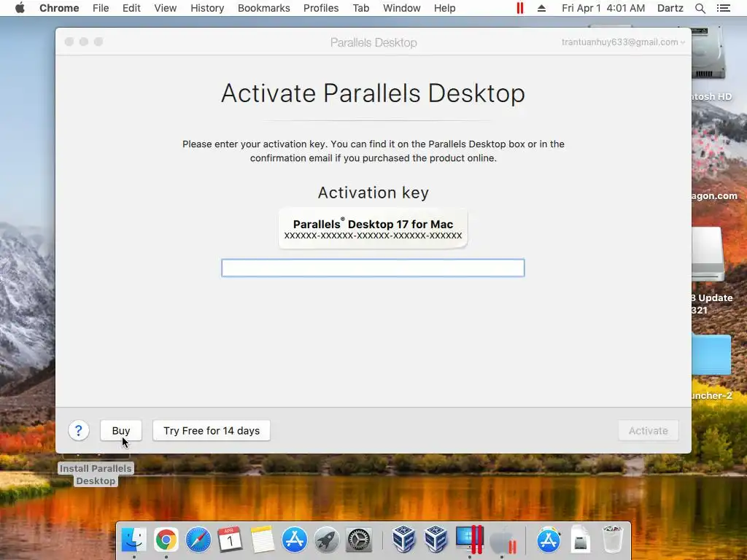Select the white drive icon on desktop
The height and width of the screenshot is (560, 747).
point(708,253)
